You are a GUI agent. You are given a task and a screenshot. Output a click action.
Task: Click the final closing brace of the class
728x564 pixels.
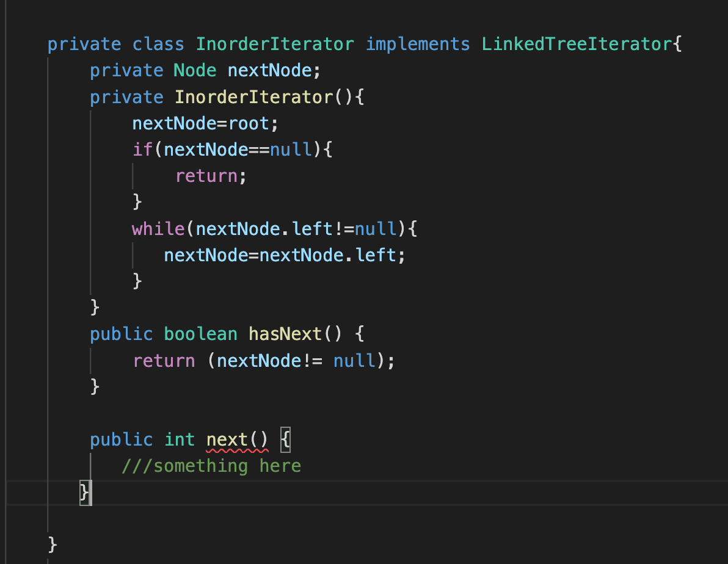[x=53, y=544]
